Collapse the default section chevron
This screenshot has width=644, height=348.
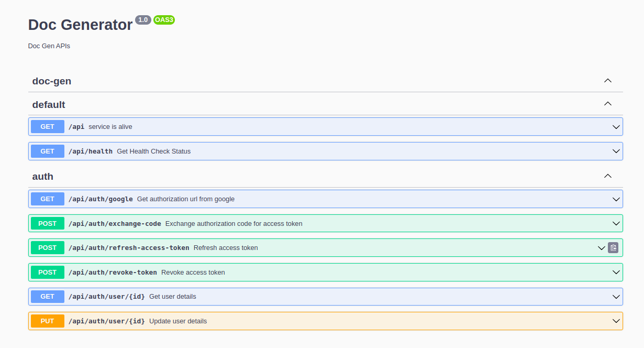[x=608, y=103]
